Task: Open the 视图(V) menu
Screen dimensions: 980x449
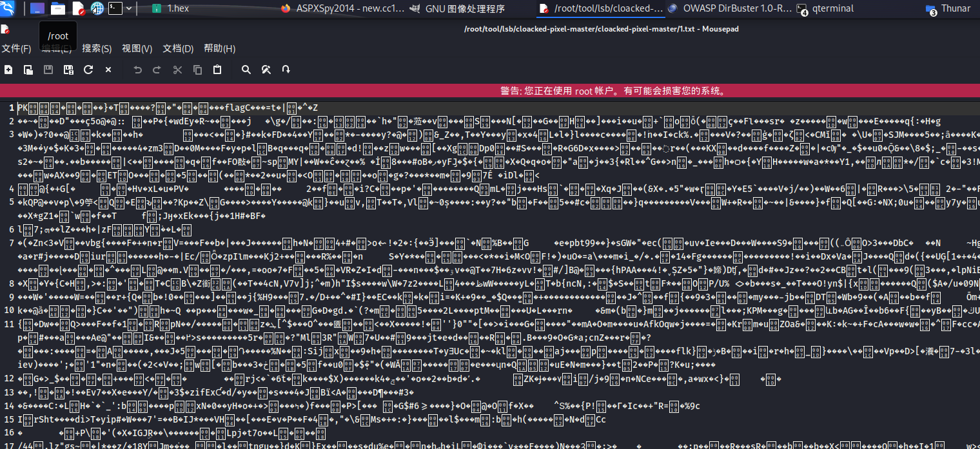Action: point(137,49)
